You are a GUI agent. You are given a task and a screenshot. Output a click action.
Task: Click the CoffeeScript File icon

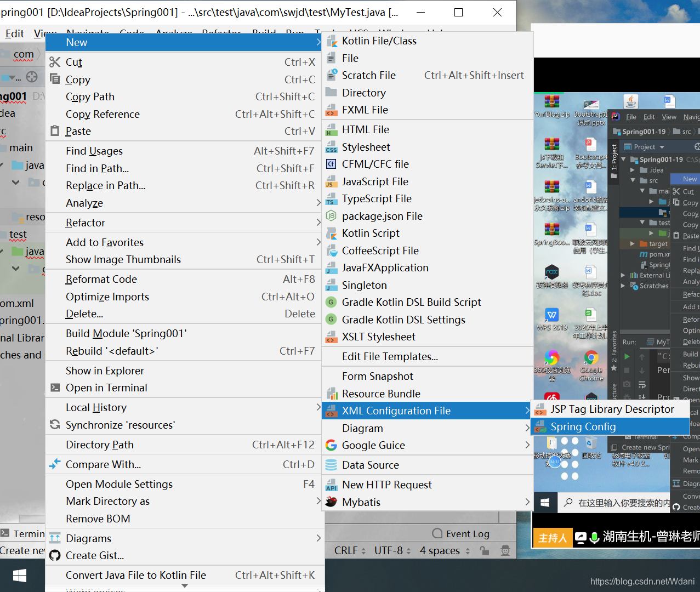pos(331,251)
